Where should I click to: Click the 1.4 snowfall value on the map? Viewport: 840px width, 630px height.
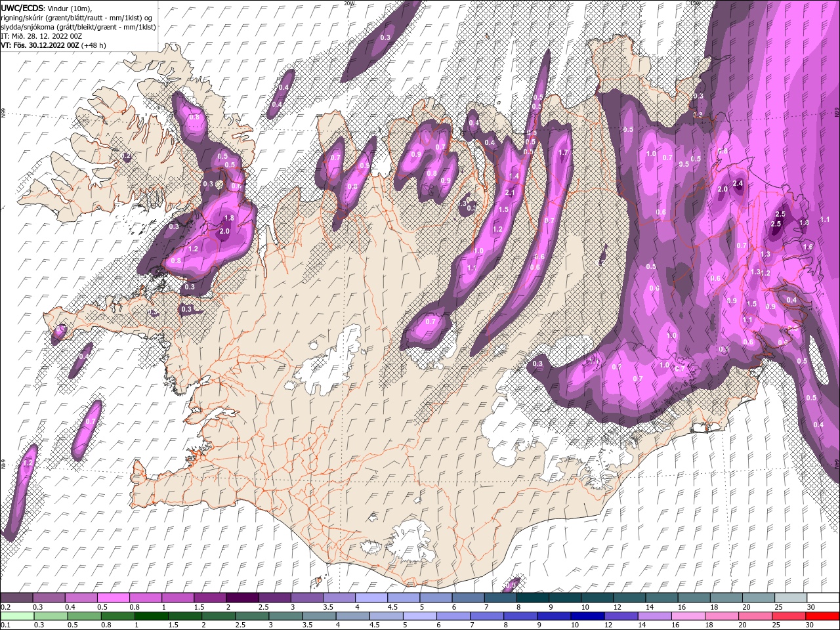click(514, 176)
